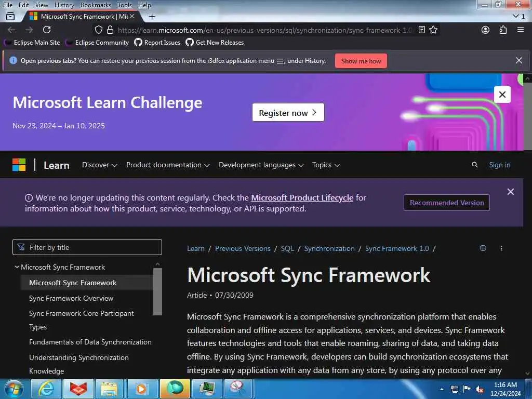Open Report Issues bookmark

(x=157, y=43)
